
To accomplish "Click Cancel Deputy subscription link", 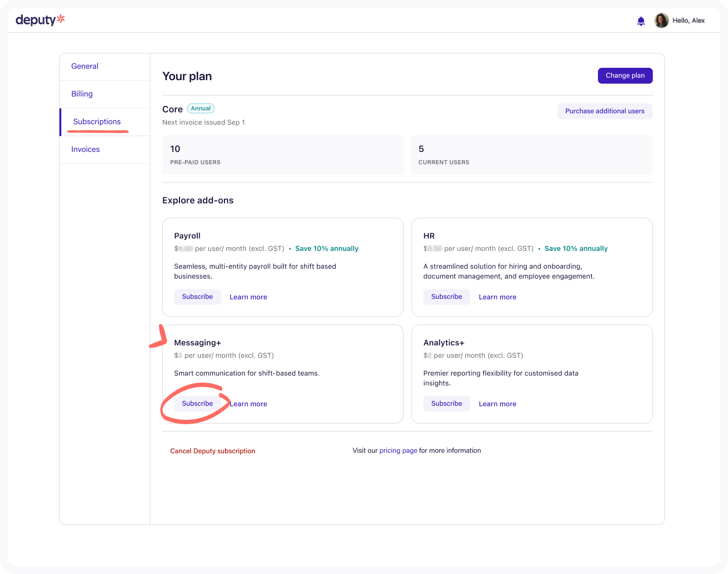I will (213, 451).
